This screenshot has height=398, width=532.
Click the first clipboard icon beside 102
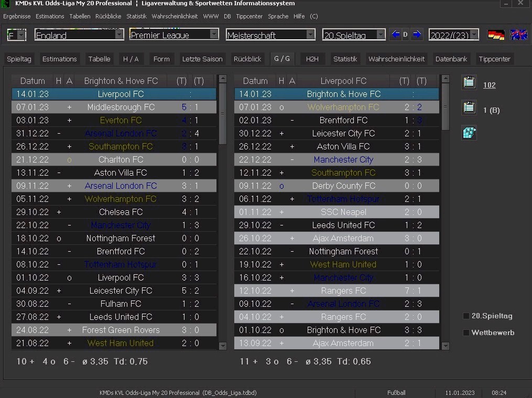(469, 82)
